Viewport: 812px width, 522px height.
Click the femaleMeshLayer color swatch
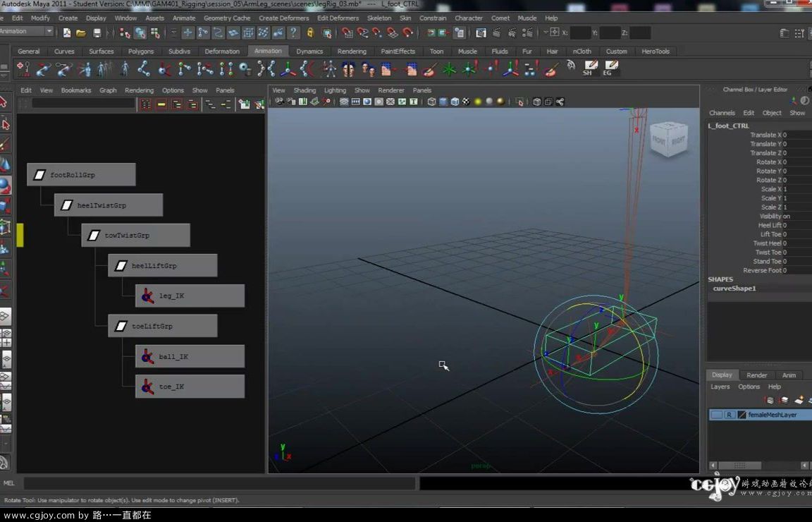point(742,414)
